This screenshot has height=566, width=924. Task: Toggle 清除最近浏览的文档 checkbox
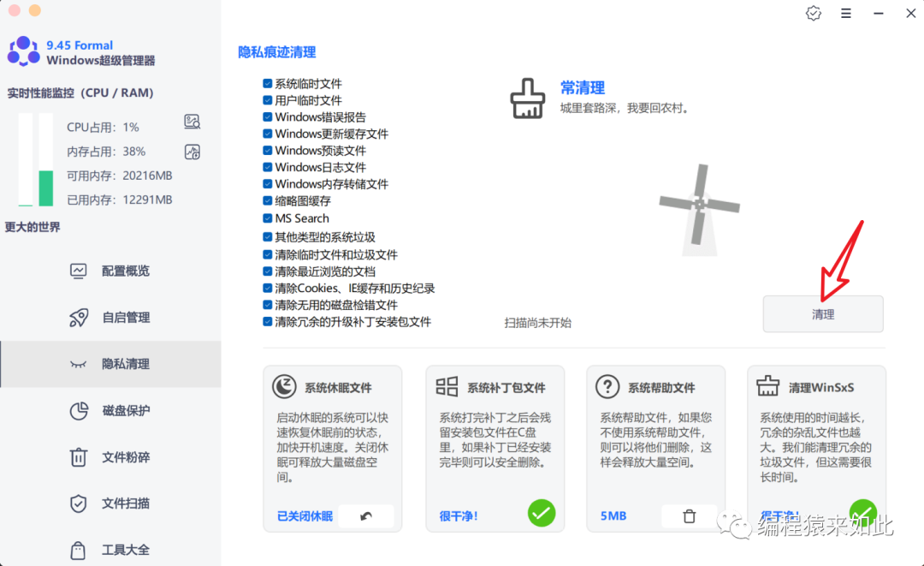tap(268, 271)
